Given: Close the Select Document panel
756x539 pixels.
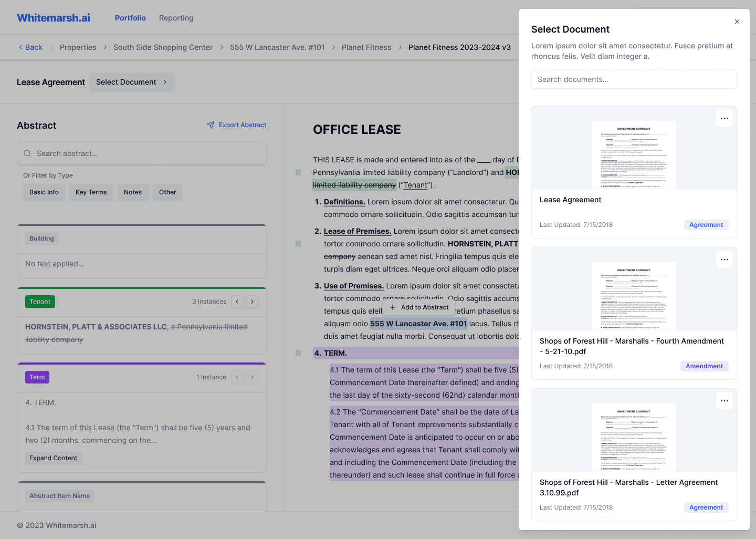Looking at the screenshot, I should pyautogui.click(x=737, y=22).
